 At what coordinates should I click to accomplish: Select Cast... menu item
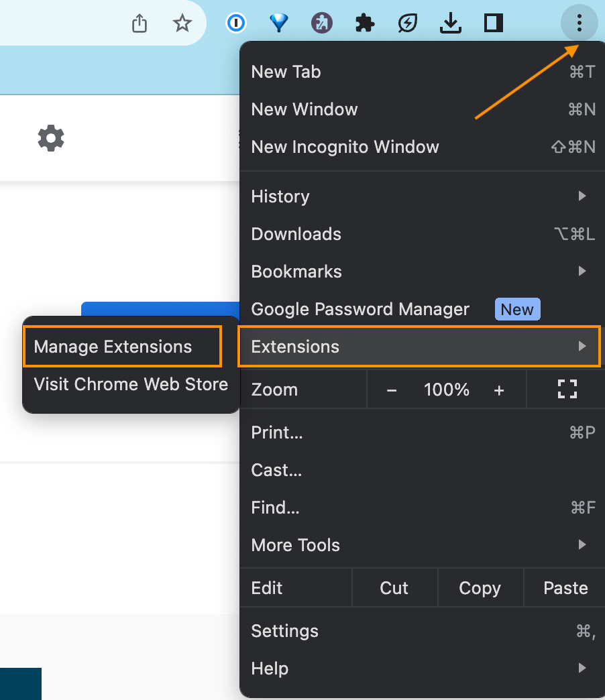423,470
